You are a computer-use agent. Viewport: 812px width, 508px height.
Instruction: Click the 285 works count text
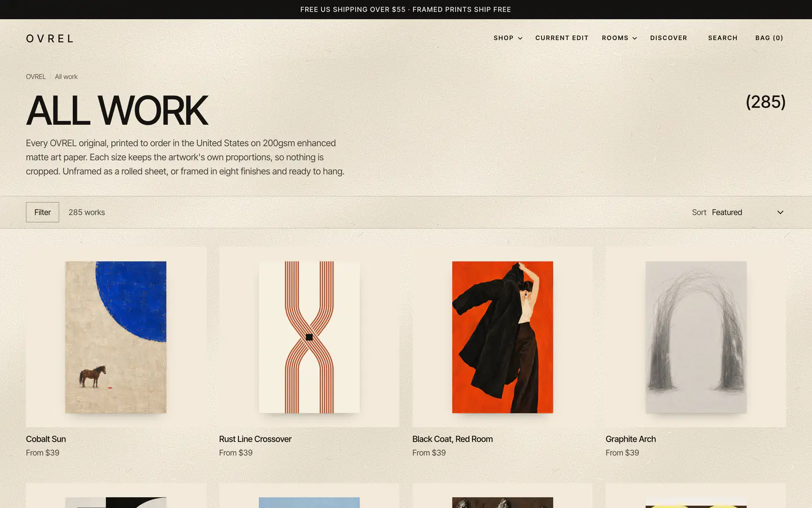pos(87,212)
